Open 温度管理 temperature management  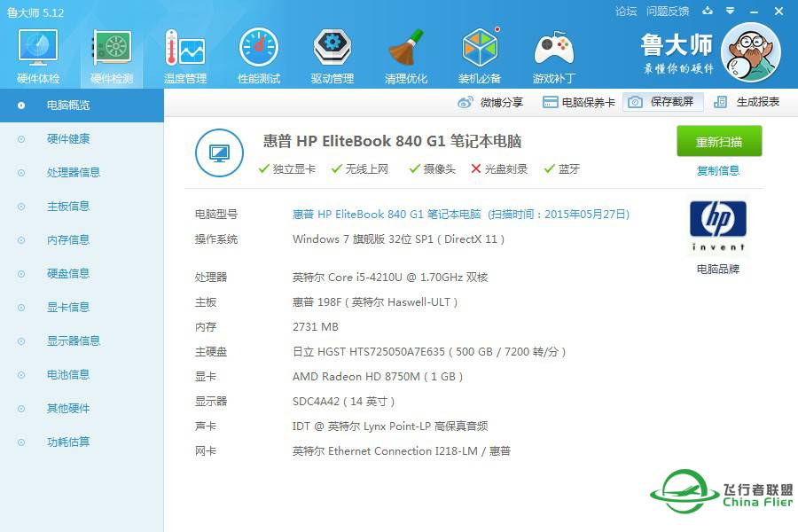pos(184,53)
